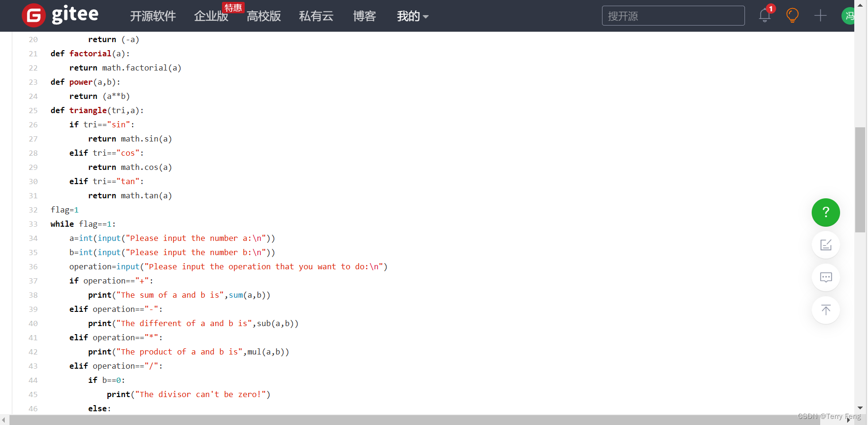Click 'The product of a and b' line
This screenshot has width=868, height=425.
click(x=189, y=352)
